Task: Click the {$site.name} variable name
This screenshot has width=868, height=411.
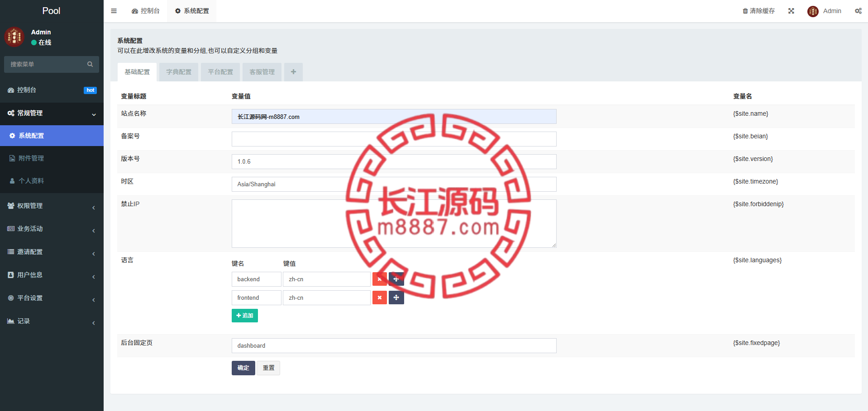Action: pos(751,113)
